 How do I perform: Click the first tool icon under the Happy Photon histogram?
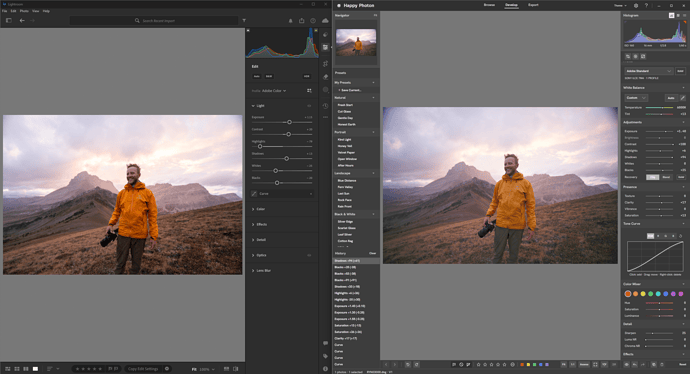pyautogui.click(x=628, y=56)
